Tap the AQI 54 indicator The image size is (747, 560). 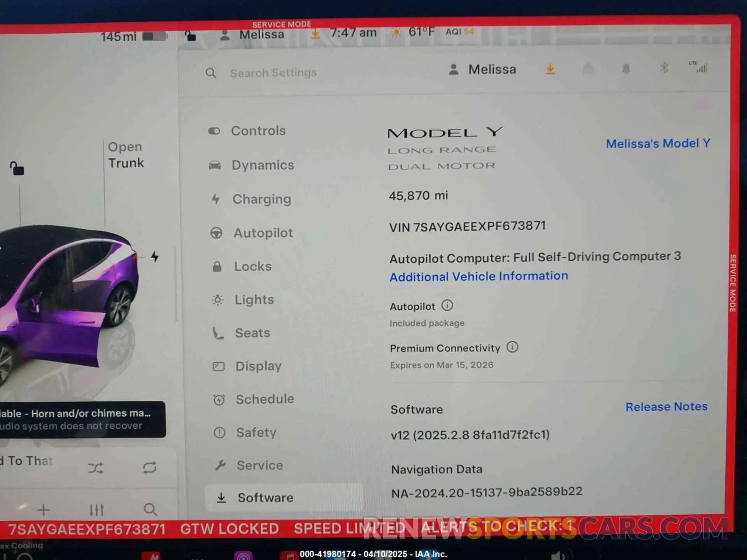point(459,31)
